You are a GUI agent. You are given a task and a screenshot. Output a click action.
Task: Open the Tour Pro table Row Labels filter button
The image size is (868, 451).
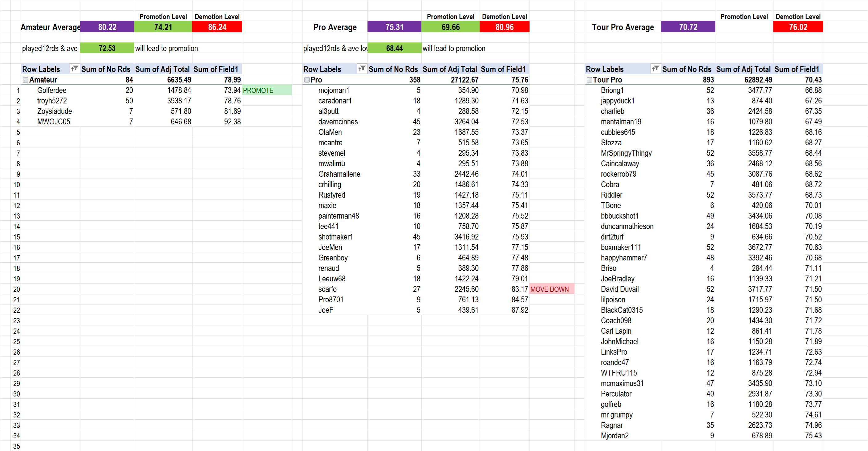click(655, 69)
